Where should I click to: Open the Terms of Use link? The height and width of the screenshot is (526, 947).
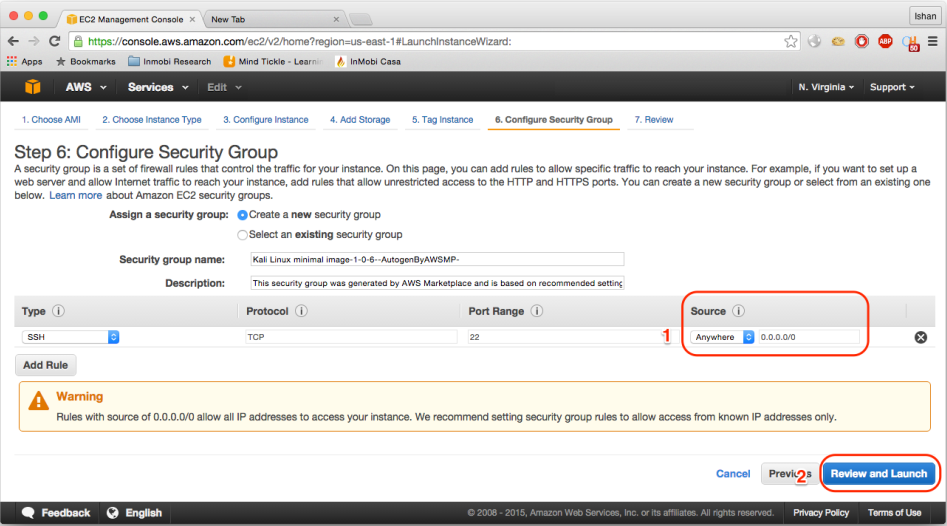[x=894, y=513]
